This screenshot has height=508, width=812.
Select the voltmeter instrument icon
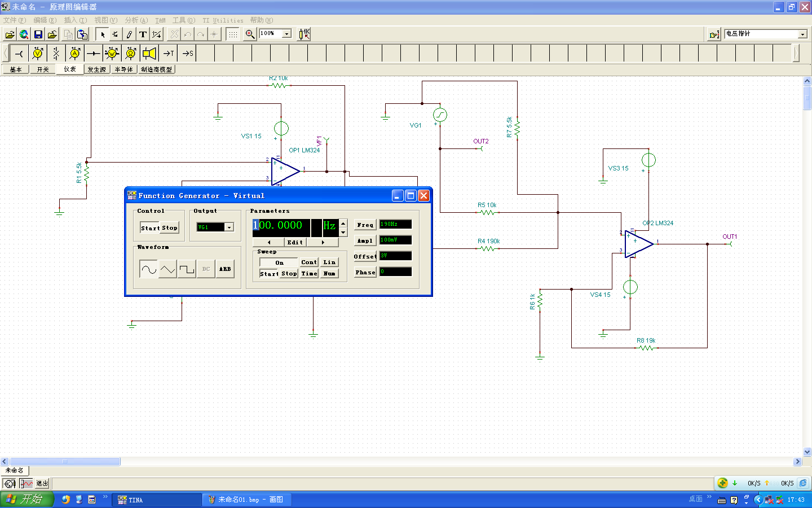pyautogui.click(x=37, y=54)
